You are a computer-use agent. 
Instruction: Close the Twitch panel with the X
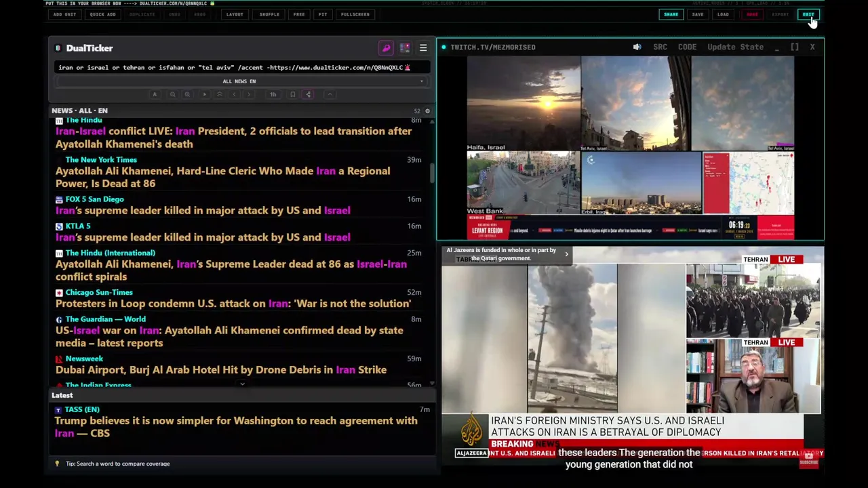[812, 47]
